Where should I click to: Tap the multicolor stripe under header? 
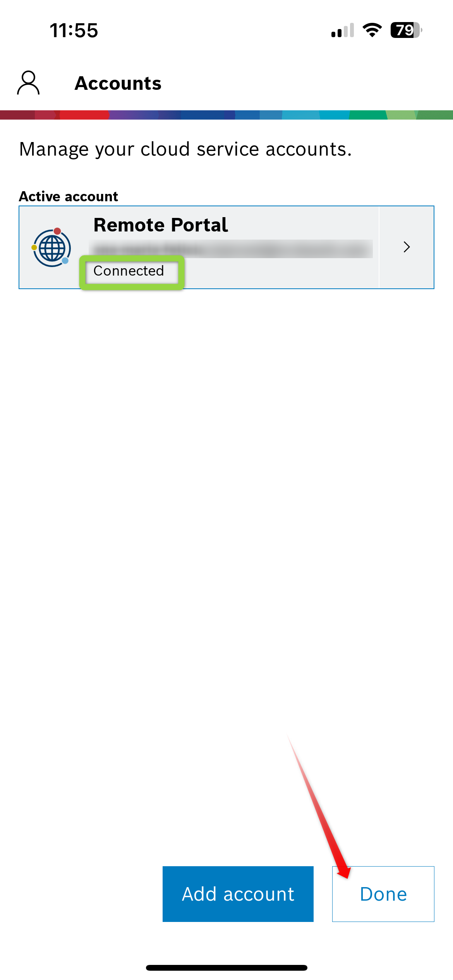click(226, 115)
